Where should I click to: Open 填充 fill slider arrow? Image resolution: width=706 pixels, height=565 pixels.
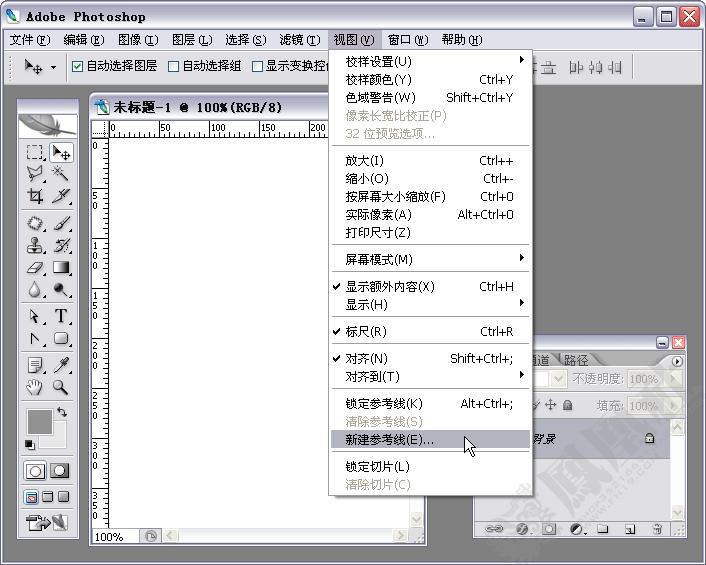(x=674, y=406)
